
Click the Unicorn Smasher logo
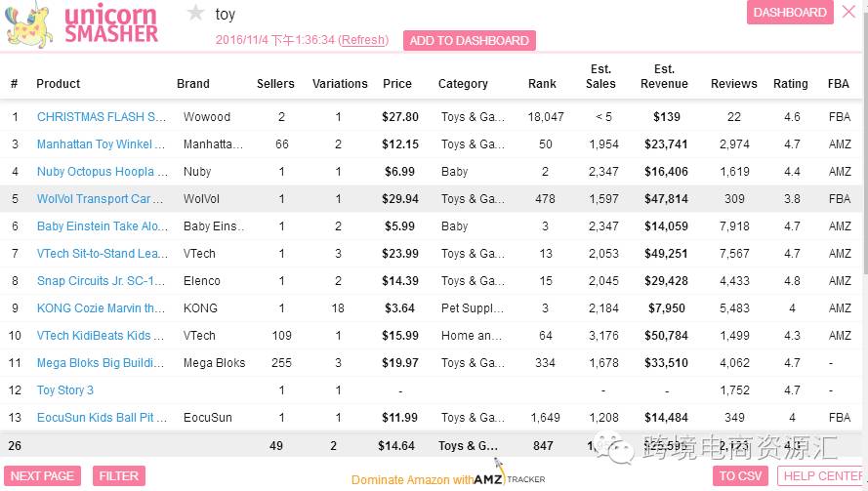point(82,25)
